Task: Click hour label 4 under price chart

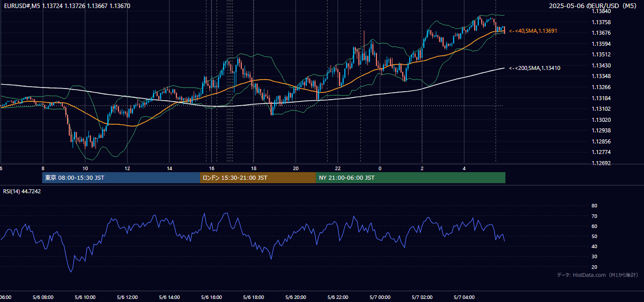Action: pyautogui.click(x=464, y=168)
